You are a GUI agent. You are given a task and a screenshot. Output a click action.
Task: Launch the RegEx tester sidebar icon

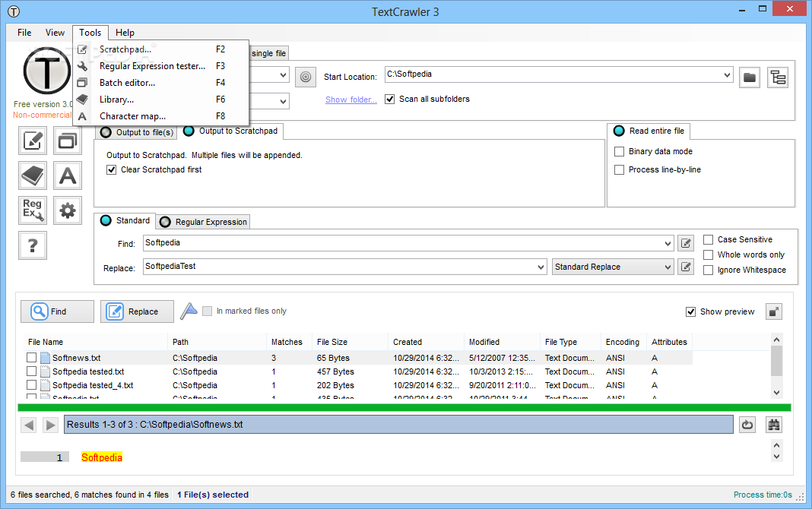pos(33,210)
